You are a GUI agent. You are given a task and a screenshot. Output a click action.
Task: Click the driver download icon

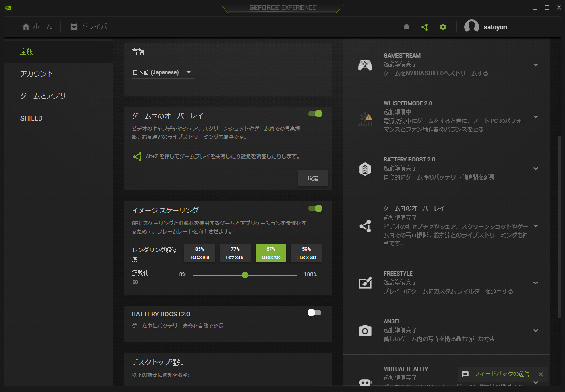coord(74,26)
